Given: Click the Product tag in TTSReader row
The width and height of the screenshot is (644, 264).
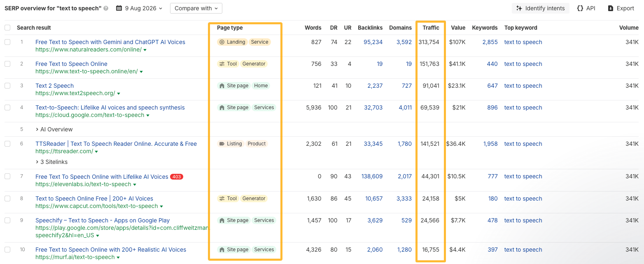Looking at the screenshot, I should (x=257, y=144).
